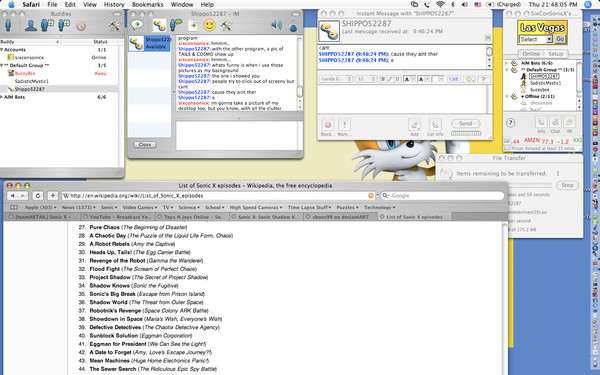Click the Google search field in Safari
The width and height of the screenshot is (600, 375).
[x=442, y=196]
